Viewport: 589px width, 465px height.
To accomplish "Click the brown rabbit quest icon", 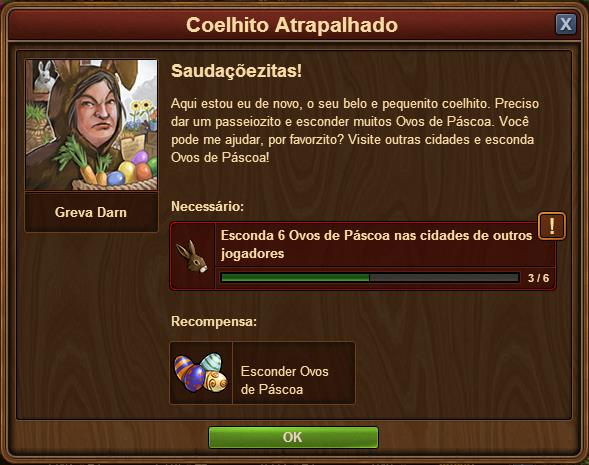I will (192, 256).
